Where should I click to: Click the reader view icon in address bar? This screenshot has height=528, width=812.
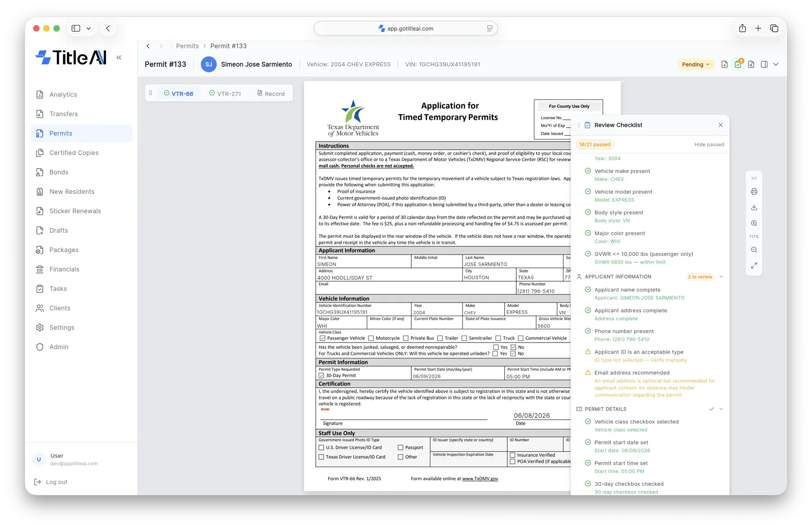(x=489, y=28)
